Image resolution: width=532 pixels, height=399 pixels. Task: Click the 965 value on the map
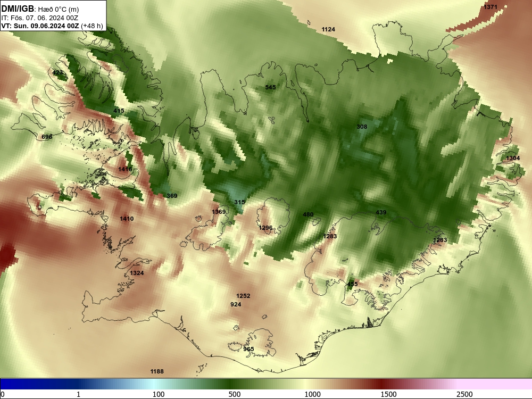pos(248,349)
